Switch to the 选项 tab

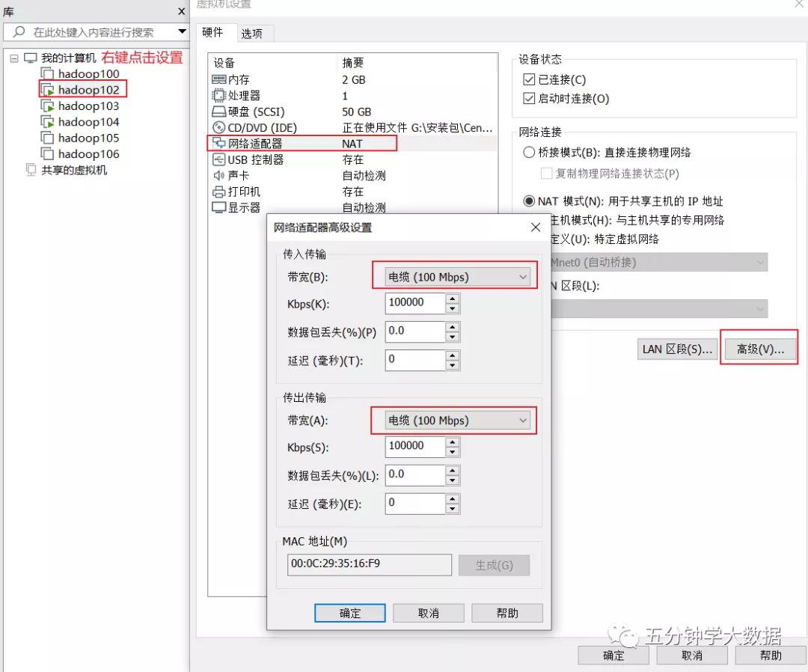coord(254,32)
